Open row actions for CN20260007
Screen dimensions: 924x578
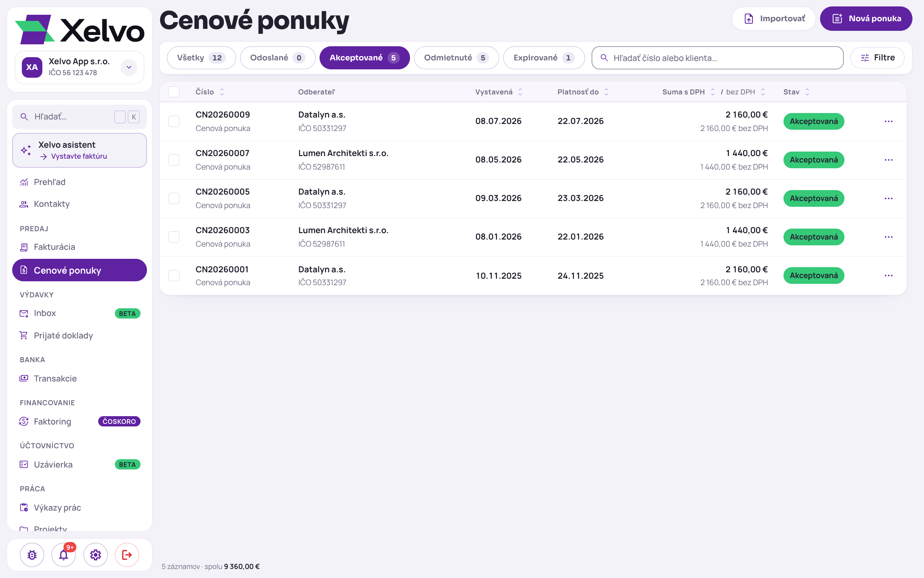coord(888,160)
